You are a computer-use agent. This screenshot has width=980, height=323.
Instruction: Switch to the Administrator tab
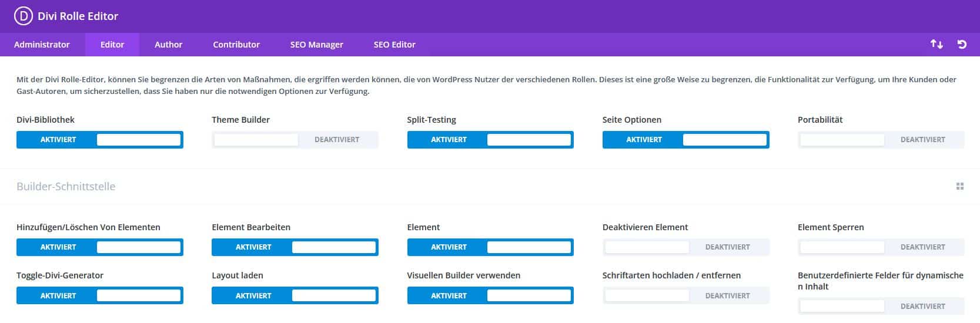[42, 45]
